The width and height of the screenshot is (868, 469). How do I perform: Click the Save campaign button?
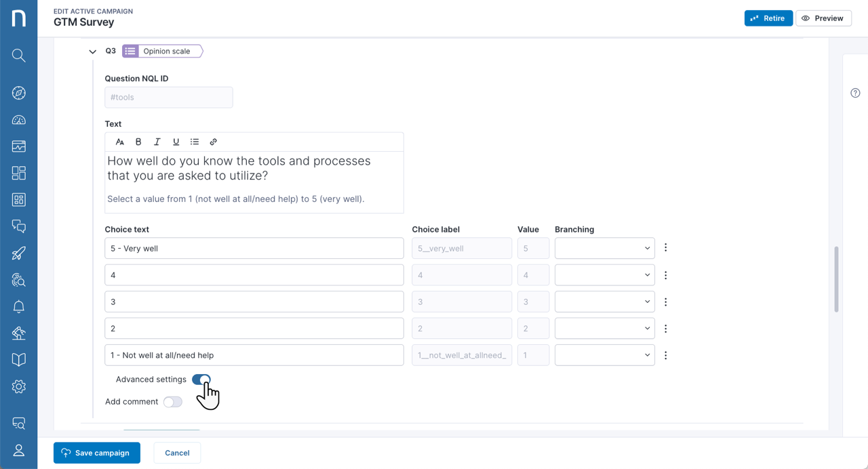click(96, 452)
